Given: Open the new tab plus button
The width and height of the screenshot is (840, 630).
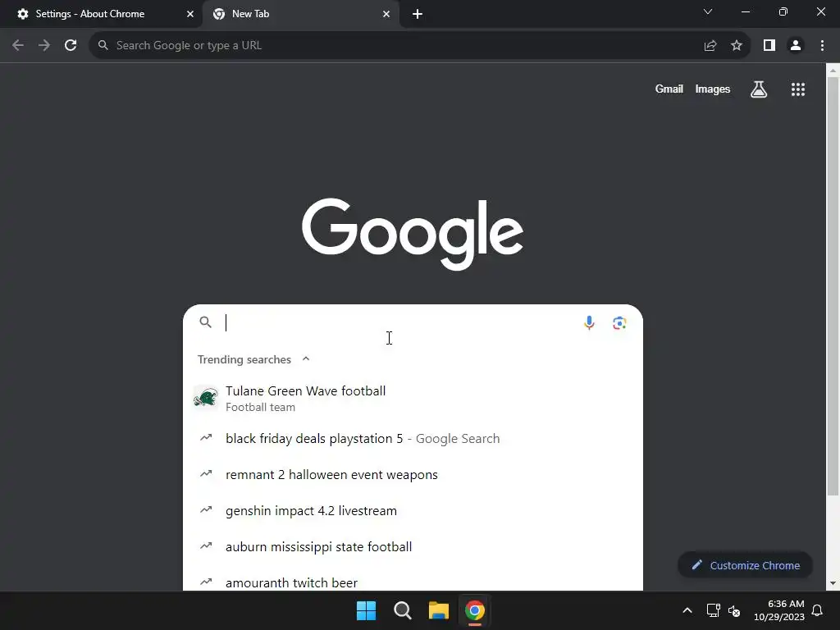Looking at the screenshot, I should tap(418, 14).
